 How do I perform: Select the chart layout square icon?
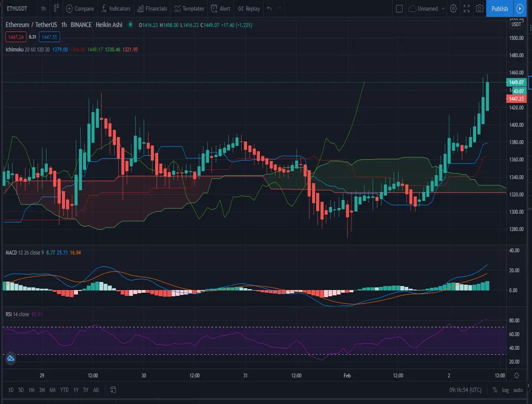click(399, 8)
